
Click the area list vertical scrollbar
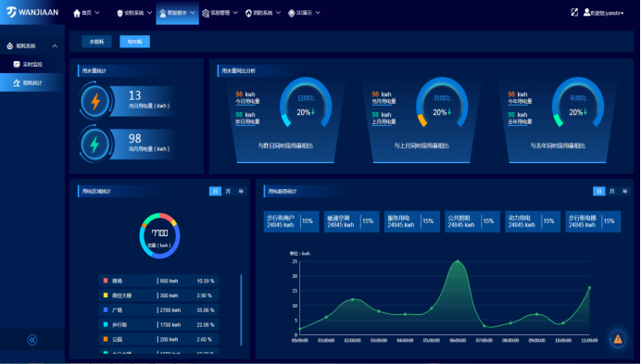(x=241, y=310)
